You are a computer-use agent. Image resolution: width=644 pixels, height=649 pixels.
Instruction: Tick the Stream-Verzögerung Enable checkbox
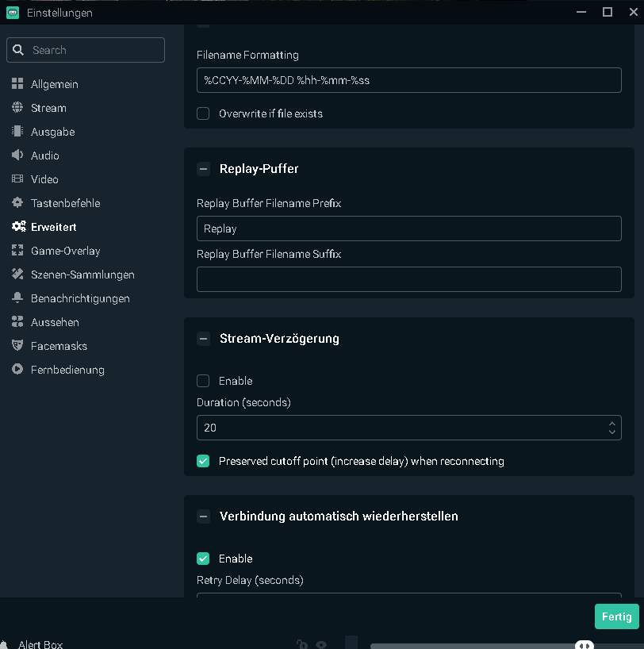203,381
